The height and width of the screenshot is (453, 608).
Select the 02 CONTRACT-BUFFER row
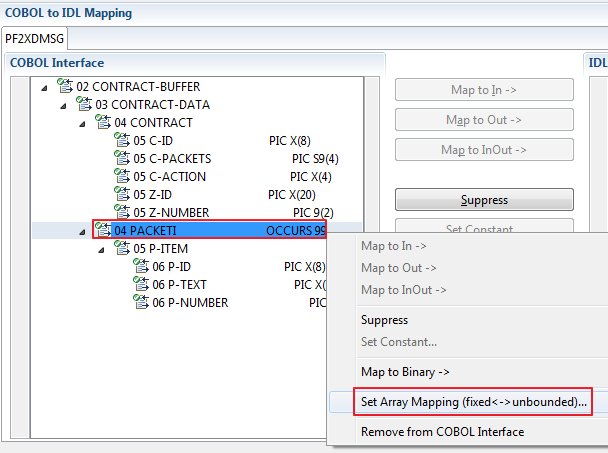198,86
